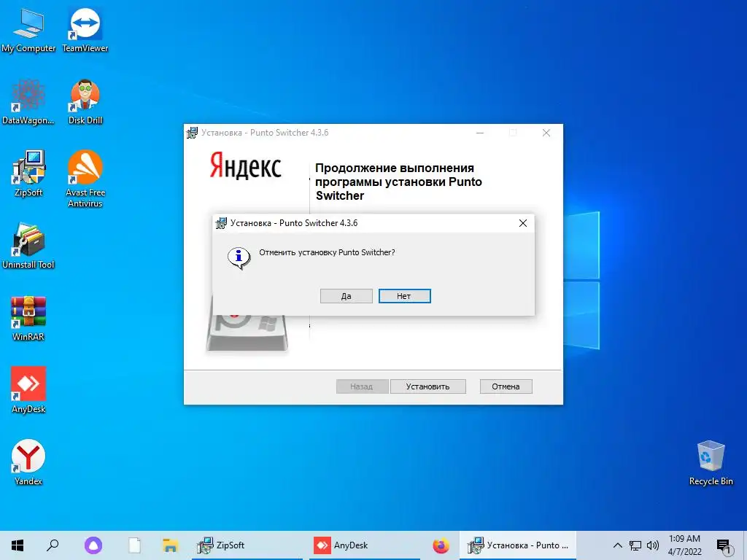Click the Отмена button in installer
Image resolution: width=747 pixels, height=560 pixels.
506,386
